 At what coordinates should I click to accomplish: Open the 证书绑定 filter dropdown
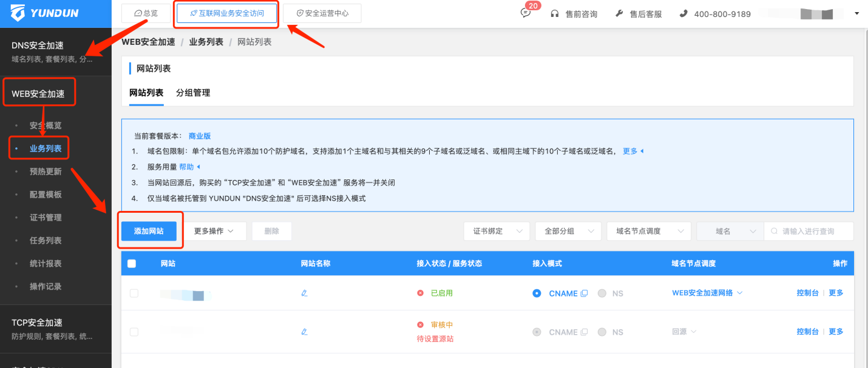497,231
